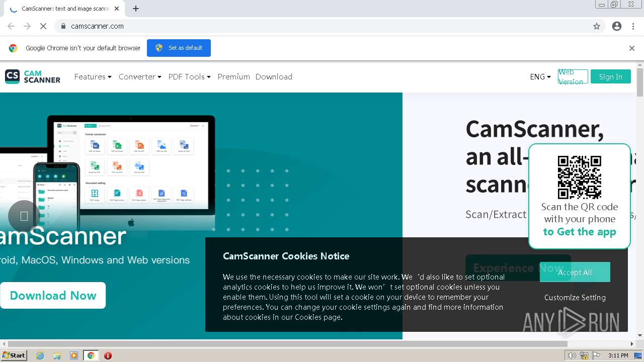This screenshot has width=644, height=362.
Task: Click the red stop-sign taskbar icon
Action: point(108,355)
